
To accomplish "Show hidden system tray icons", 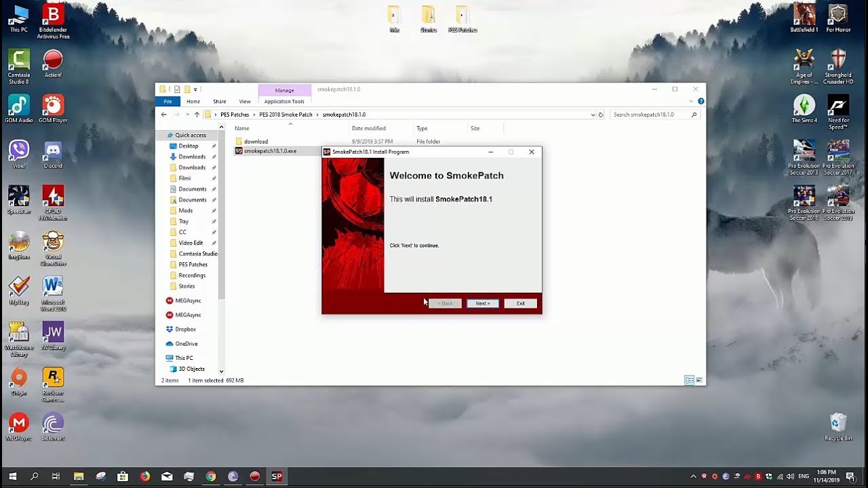I will click(x=693, y=476).
